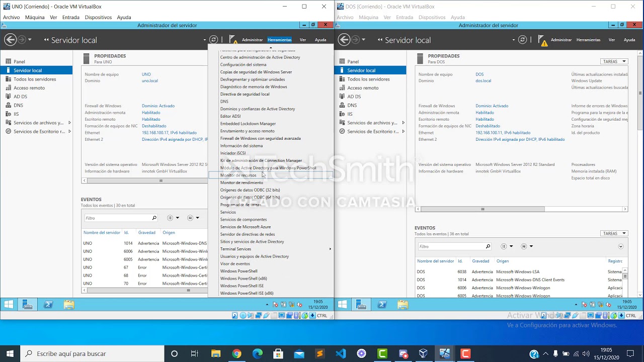Click the search magnifier in the UNO events filter

154,218
